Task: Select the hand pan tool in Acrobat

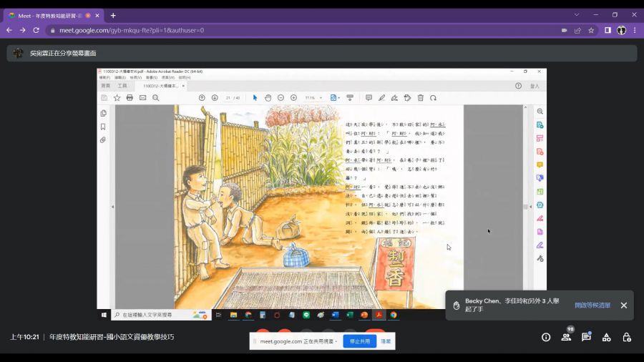Action: [x=268, y=98]
